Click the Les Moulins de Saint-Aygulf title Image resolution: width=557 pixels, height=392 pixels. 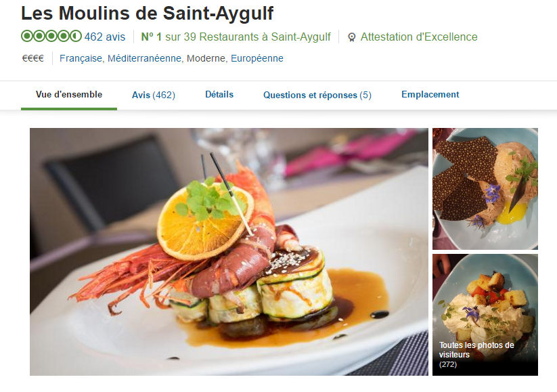[147, 14]
